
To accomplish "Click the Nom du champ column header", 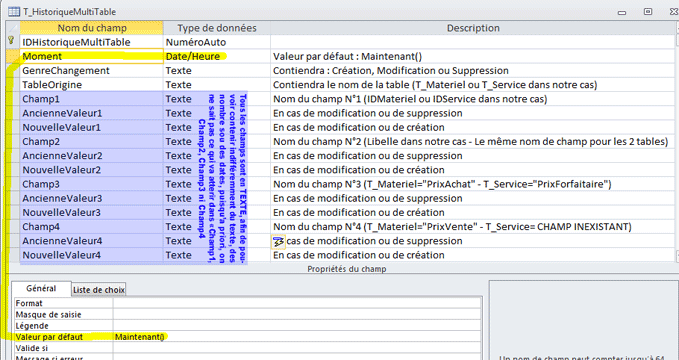I will click(92, 28).
